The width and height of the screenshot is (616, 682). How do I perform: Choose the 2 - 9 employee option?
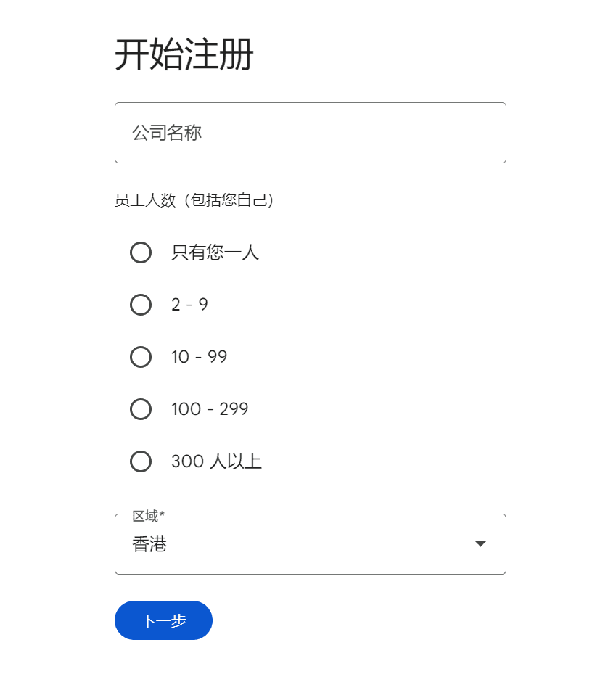click(141, 305)
